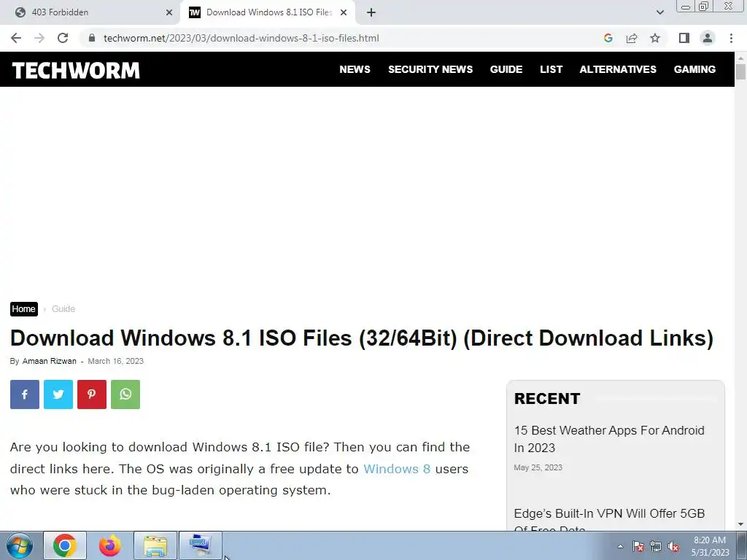This screenshot has height=560, width=747.
Task: Share the article on Facebook
Action: point(25,394)
